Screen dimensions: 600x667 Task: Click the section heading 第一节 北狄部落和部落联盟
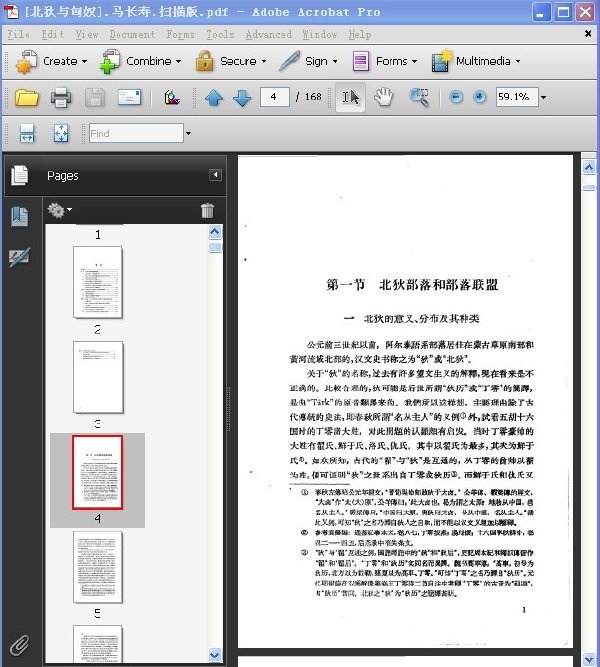(412, 284)
